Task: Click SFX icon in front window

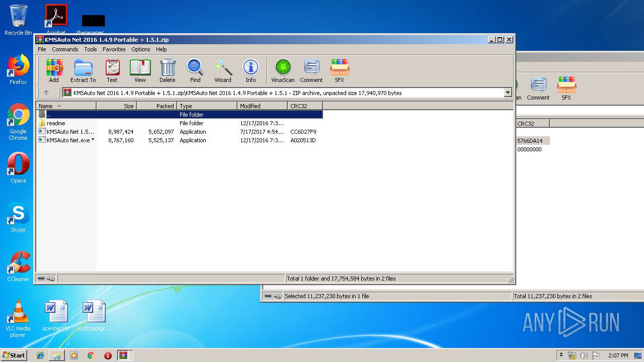Action: pos(340,70)
